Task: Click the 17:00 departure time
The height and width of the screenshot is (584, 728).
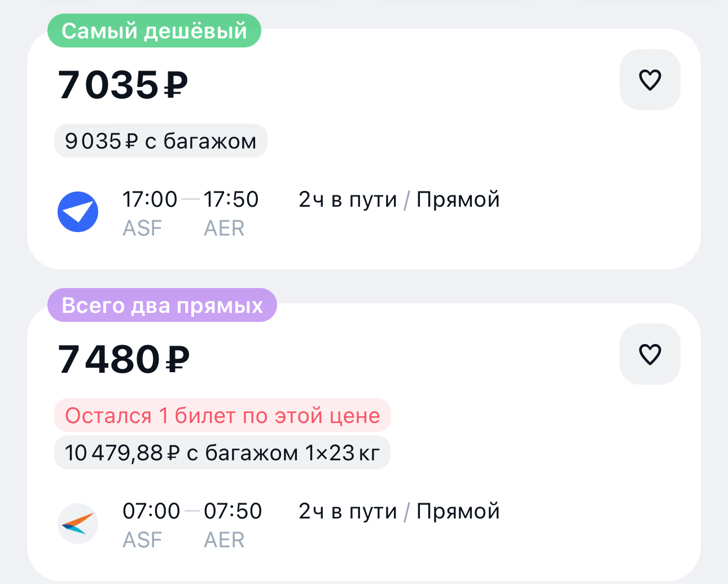Action: [150, 199]
